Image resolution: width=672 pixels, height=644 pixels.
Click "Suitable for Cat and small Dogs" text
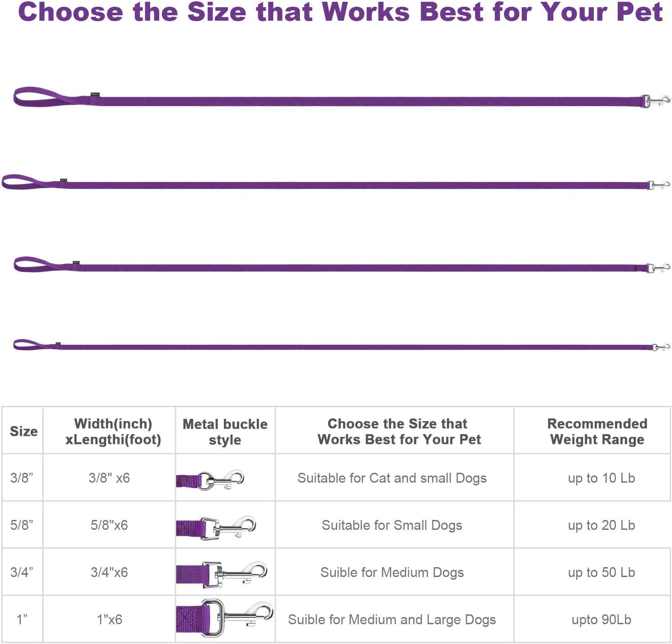coord(392,478)
